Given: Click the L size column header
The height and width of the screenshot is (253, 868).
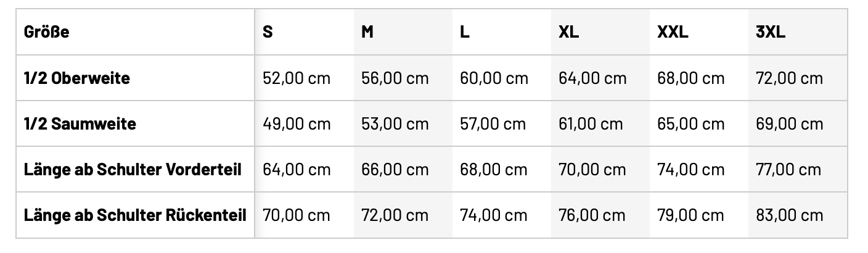Looking at the screenshot, I should coord(465,33).
